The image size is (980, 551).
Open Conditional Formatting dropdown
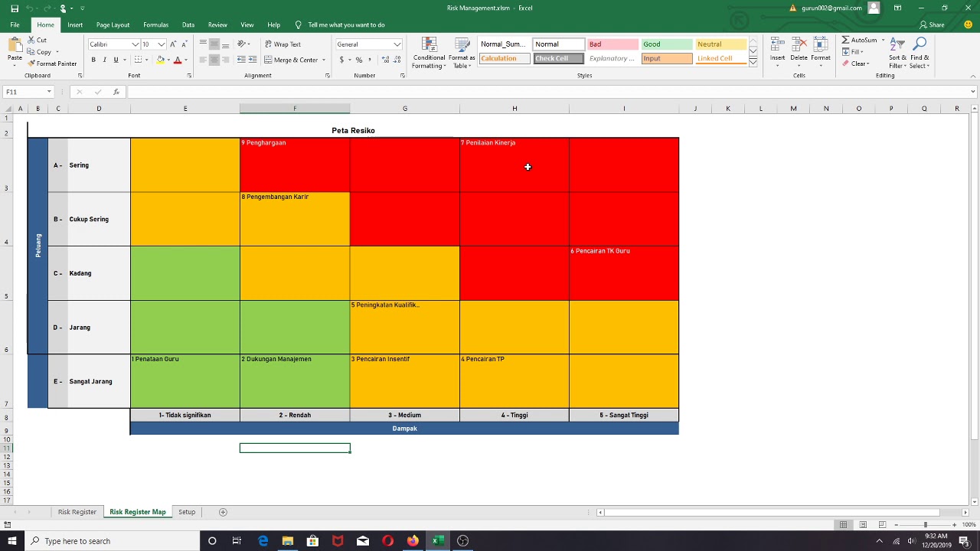pyautogui.click(x=429, y=52)
